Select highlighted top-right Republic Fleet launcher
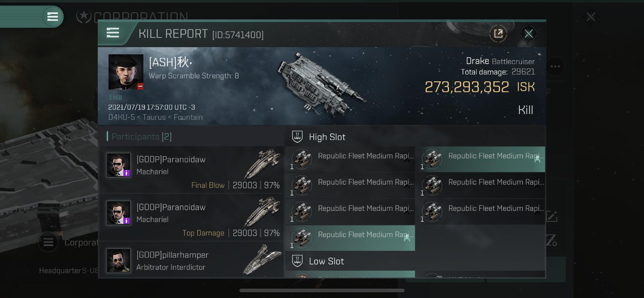The height and width of the screenshot is (298, 644). pyautogui.click(x=482, y=159)
